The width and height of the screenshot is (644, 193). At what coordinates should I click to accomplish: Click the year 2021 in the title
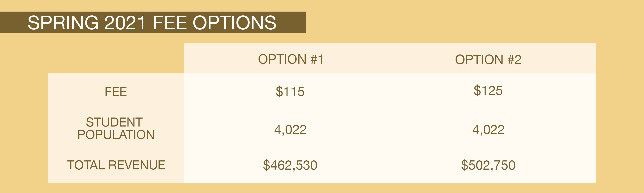tap(125, 23)
